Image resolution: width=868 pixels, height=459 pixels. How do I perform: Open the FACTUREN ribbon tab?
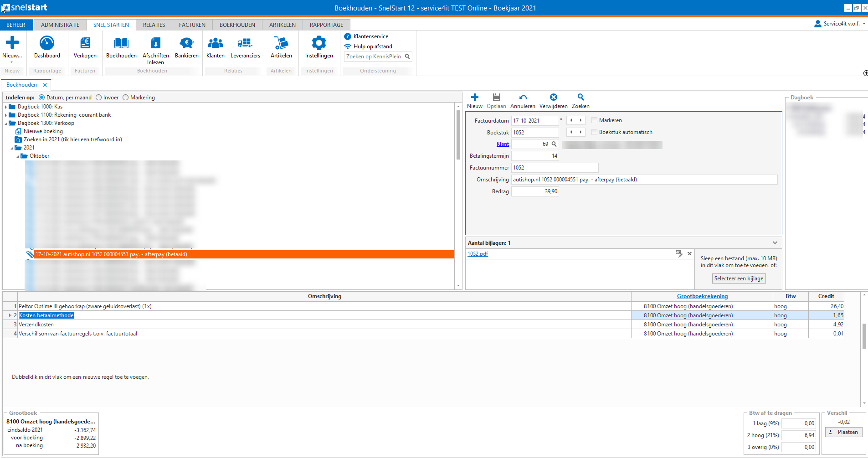192,25
